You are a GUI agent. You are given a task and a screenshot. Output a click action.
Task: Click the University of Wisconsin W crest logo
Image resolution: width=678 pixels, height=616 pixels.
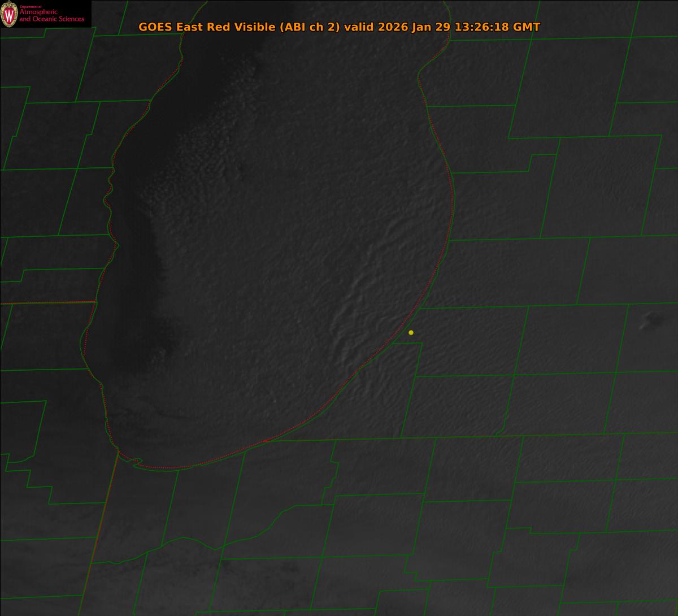(x=9, y=14)
